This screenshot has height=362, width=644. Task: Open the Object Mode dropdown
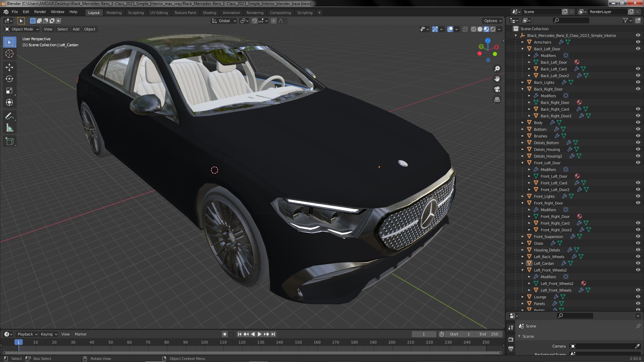pyautogui.click(x=22, y=29)
